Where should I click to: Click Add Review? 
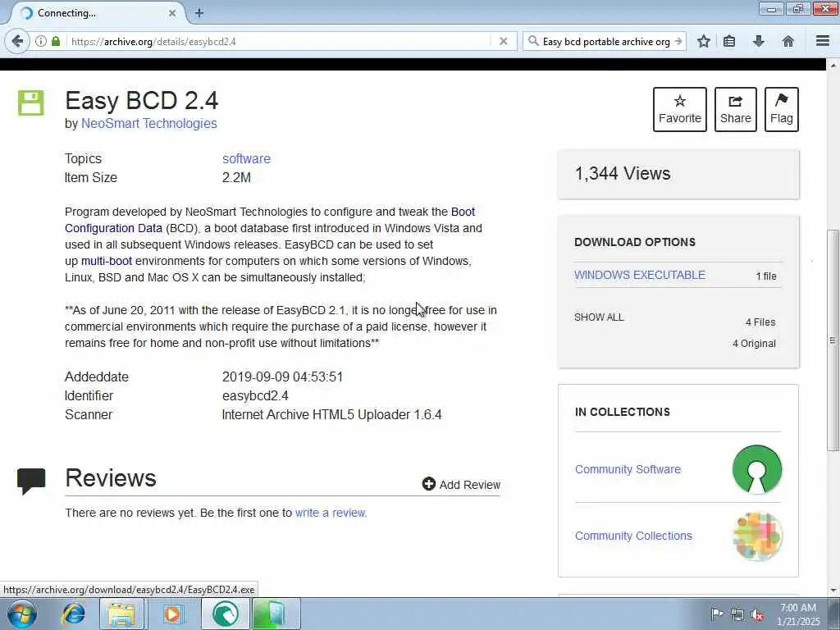461,484
